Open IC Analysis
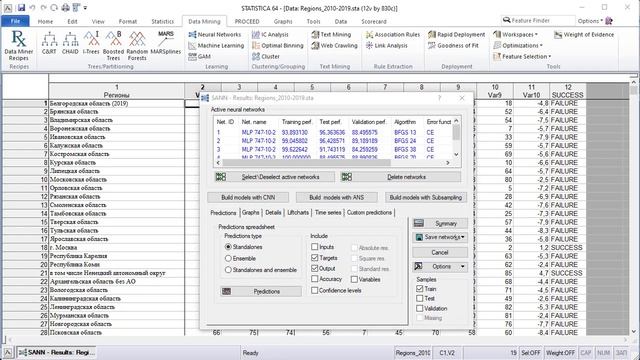Screen dimensions: 640x360 click(x=270, y=35)
